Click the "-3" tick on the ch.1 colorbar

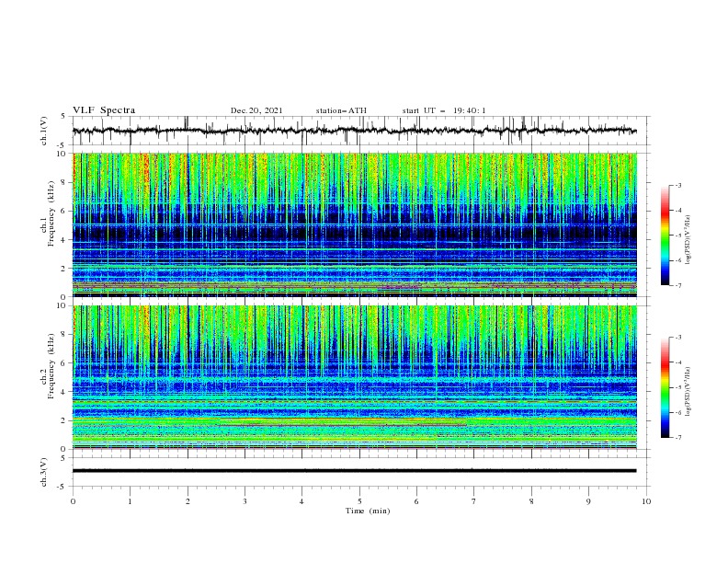pyautogui.click(x=678, y=185)
